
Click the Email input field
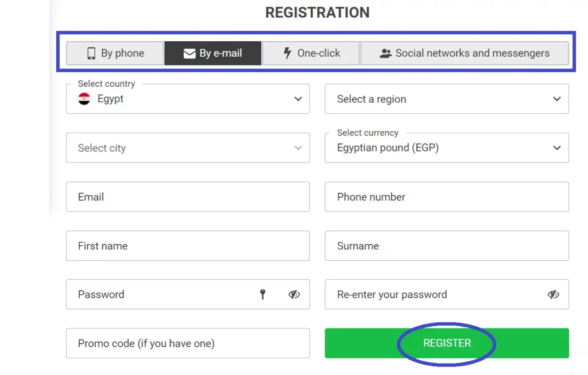pyautogui.click(x=188, y=196)
